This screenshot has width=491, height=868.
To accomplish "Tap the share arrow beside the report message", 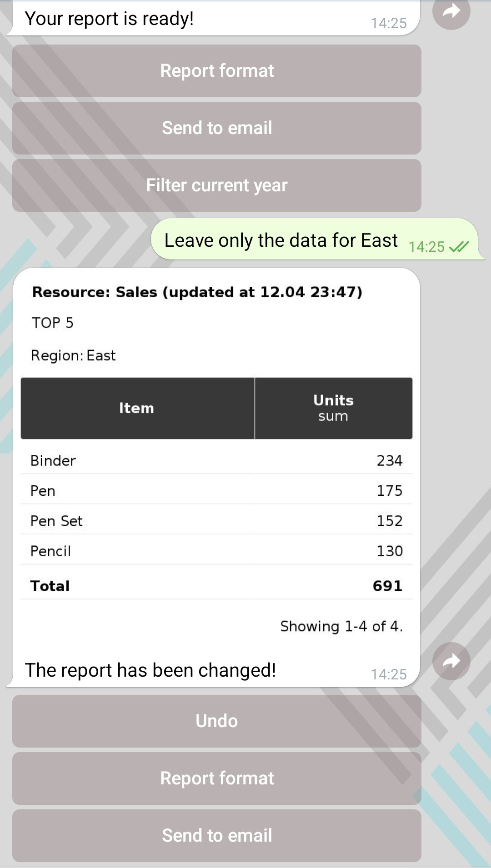I will [x=451, y=661].
